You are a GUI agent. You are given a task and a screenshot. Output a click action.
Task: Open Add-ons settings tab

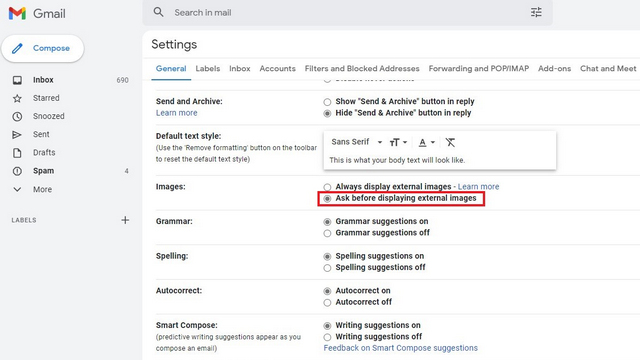[554, 69]
